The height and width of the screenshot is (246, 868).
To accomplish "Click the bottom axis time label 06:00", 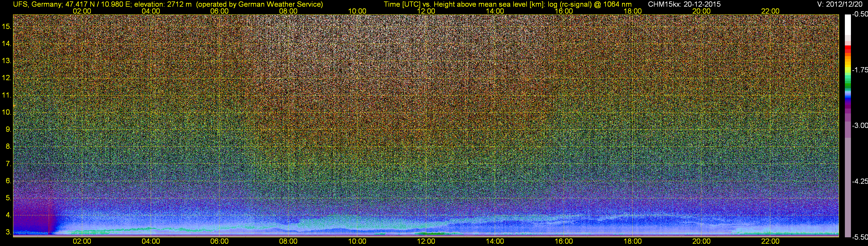I will tap(219, 241).
